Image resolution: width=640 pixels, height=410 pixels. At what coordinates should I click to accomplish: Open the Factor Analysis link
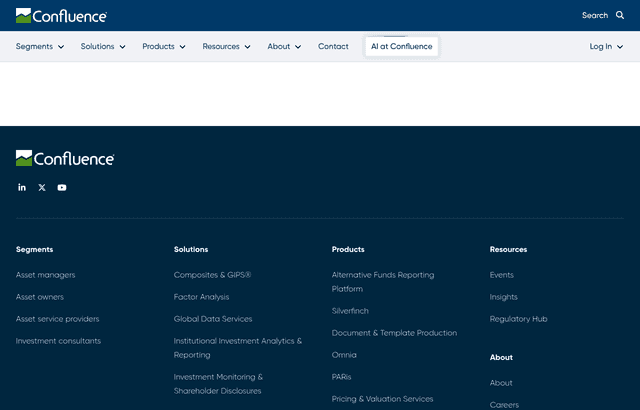click(201, 297)
